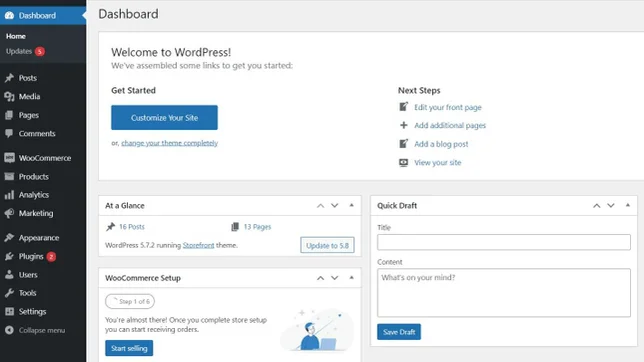
Task: Click the Dashboard gauge icon in sidebar
Action: tap(9, 16)
